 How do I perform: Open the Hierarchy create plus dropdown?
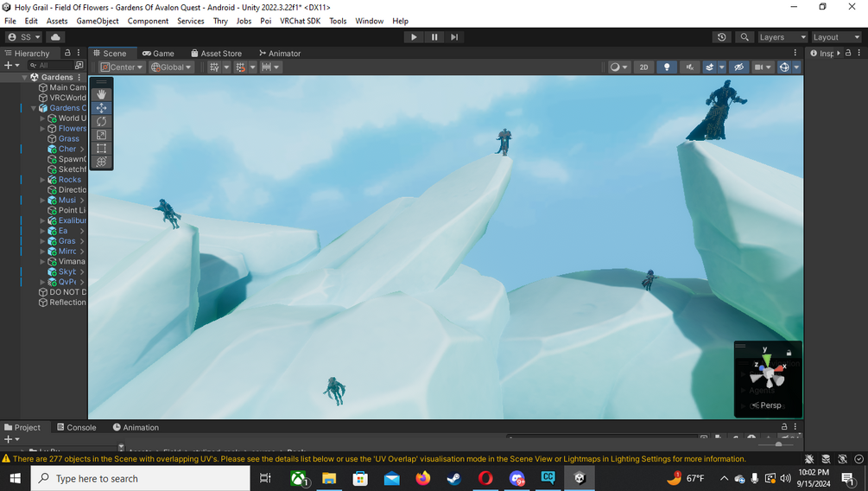click(11, 66)
